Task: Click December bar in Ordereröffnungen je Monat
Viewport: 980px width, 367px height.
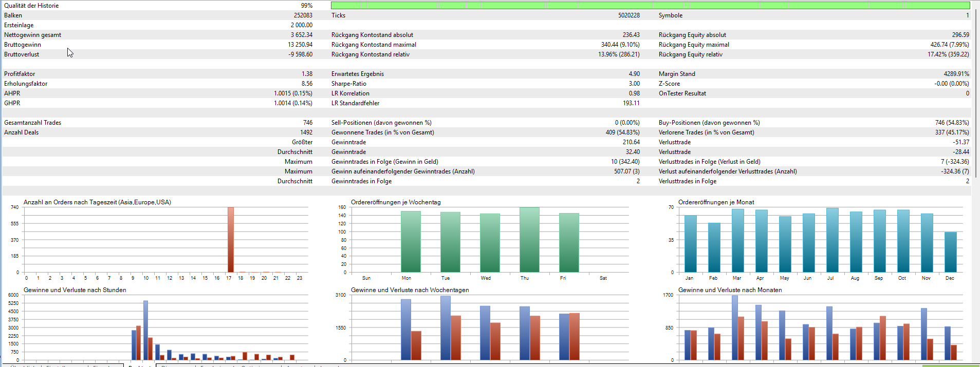Action: click(x=950, y=252)
